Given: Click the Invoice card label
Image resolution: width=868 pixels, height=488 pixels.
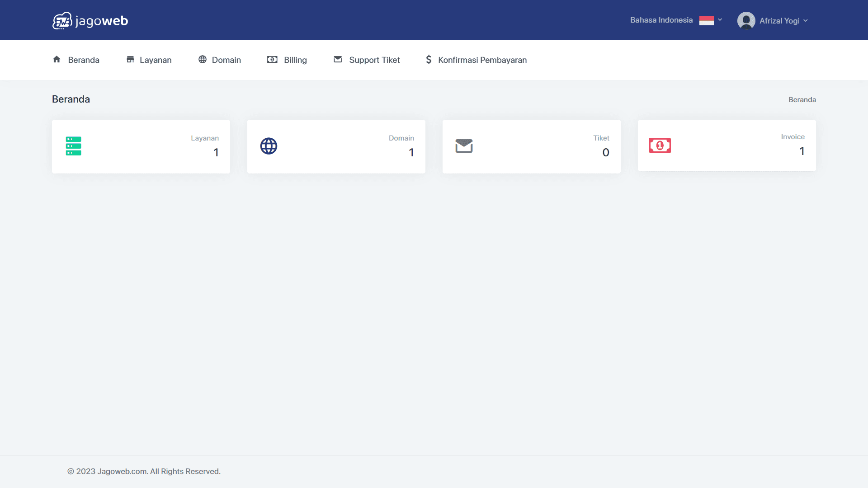Looking at the screenshot, I should click(793, 136).
